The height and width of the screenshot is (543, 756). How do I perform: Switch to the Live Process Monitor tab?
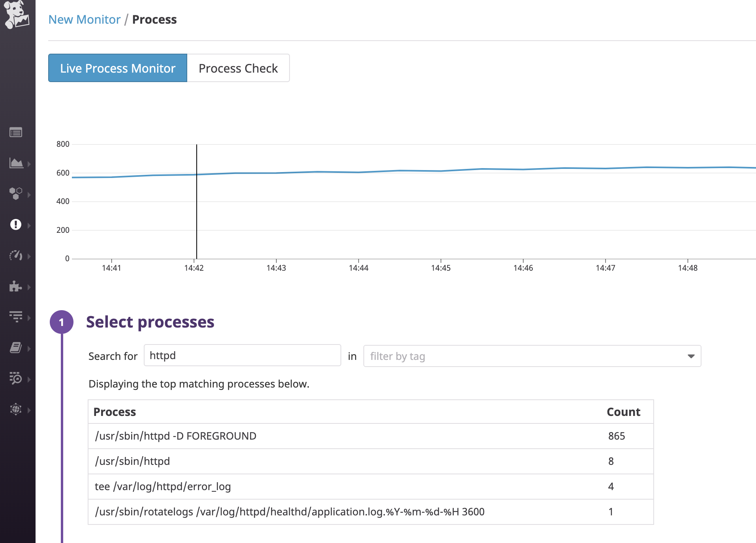[x=118, y=68]
